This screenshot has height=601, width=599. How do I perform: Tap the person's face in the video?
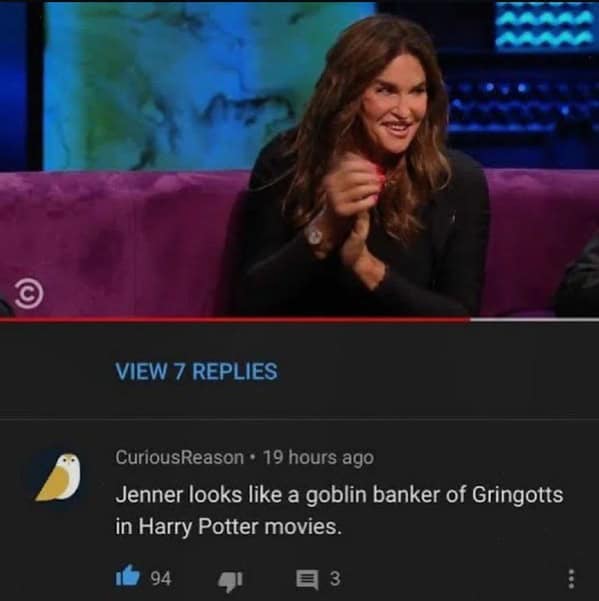pyautogui.click(x=397, y=107)
